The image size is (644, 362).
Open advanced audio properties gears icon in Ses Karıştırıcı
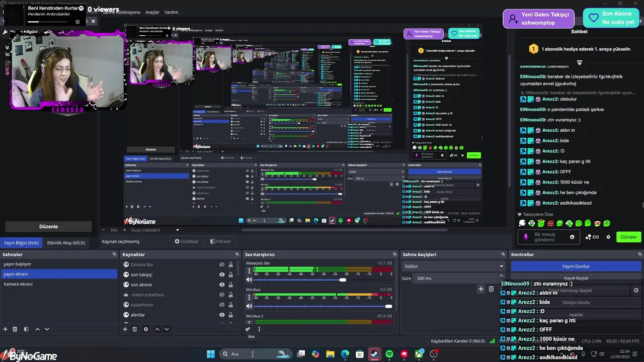click(248, 329)
